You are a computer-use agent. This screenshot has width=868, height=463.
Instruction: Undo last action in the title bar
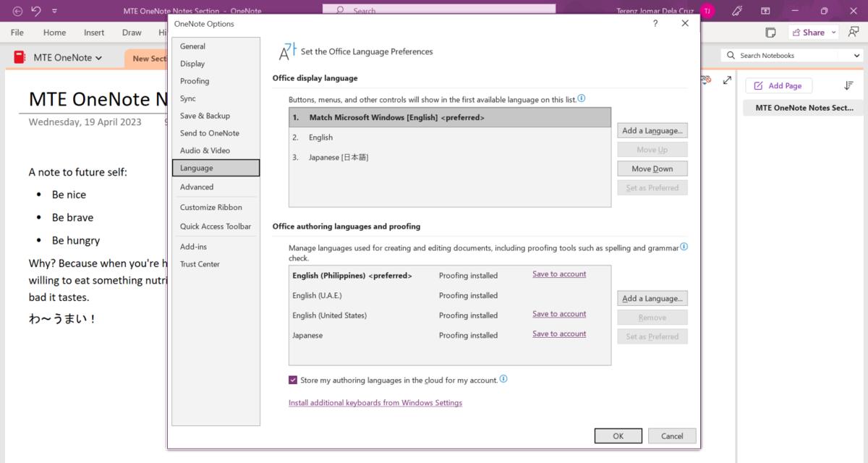click(34, 11)
